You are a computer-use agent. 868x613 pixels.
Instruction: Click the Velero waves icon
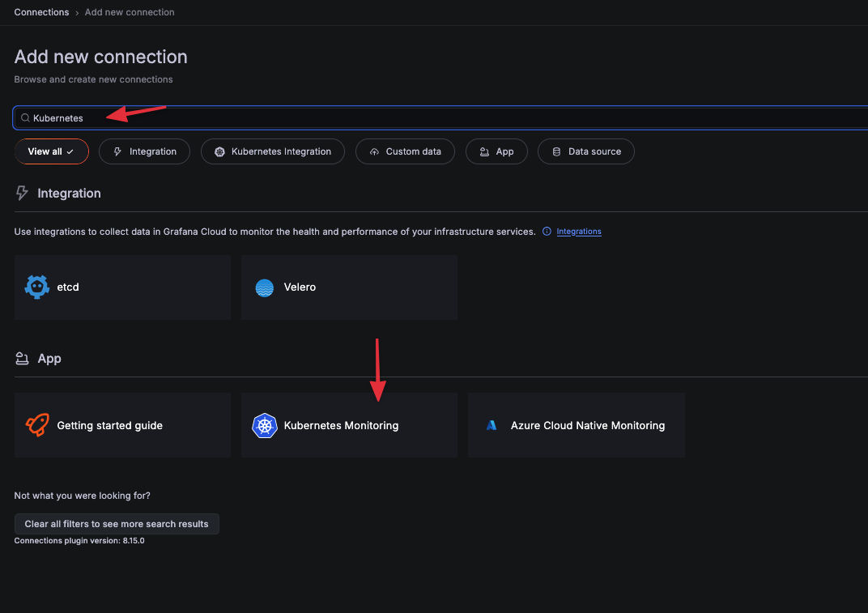point(264,287)
